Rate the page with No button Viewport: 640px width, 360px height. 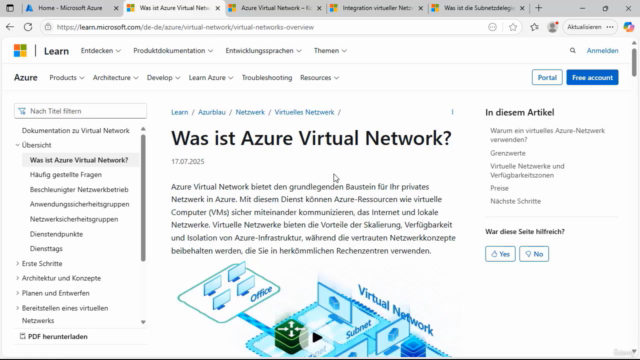(x=534, y=254)
